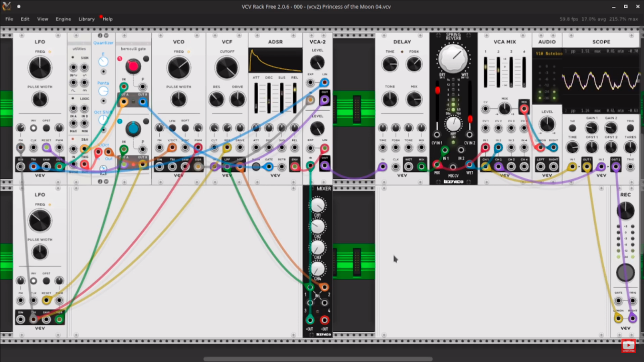Open the Library menu
Image resolution: width=644 pixels, height=362 pixels.
tap(86, 19)
